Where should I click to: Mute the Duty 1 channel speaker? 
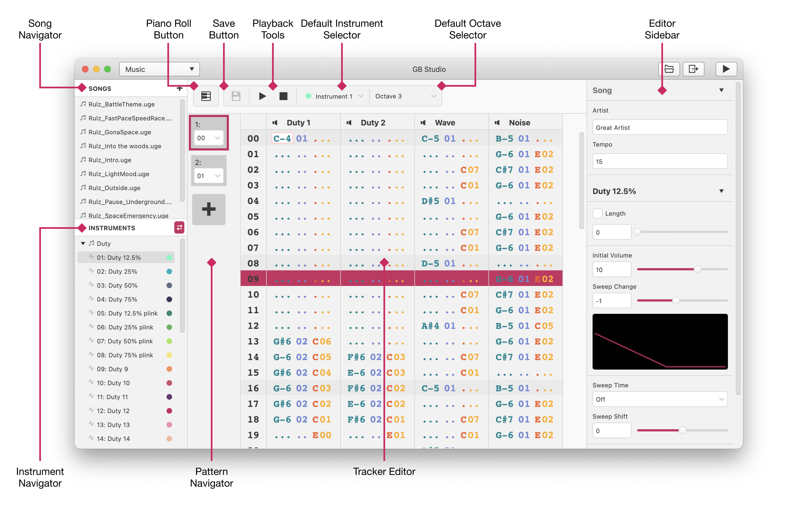tap(275, 123)
